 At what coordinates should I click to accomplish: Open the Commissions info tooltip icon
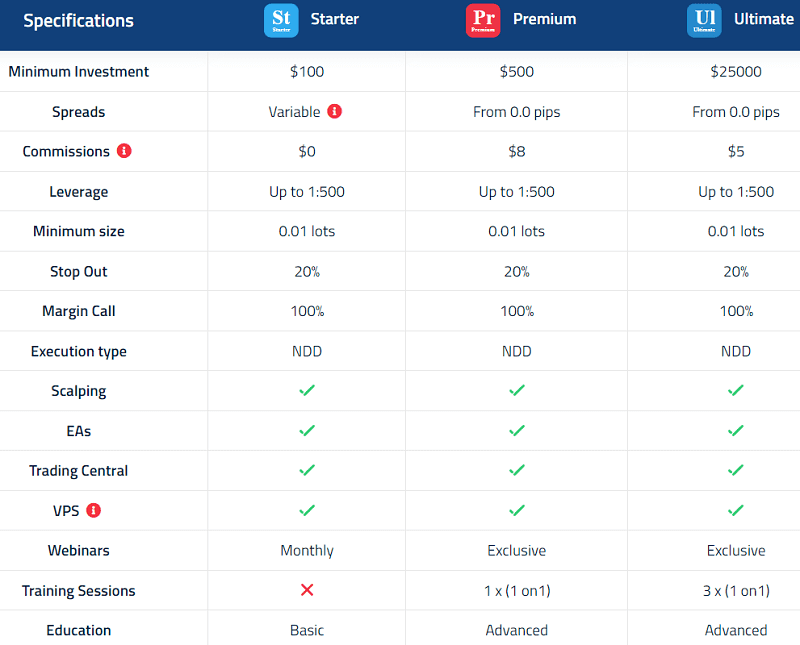(124, 151)
